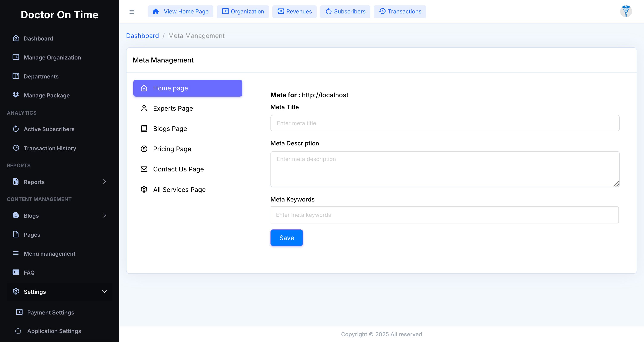Click the Pricing Page dollar icon
Screen dimensions: 644x342
(x=144, y=149)
